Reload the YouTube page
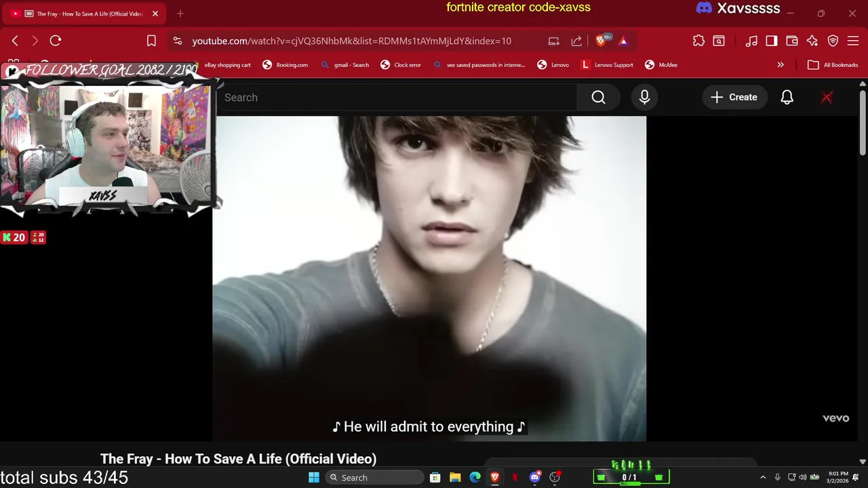 point(56,41)
